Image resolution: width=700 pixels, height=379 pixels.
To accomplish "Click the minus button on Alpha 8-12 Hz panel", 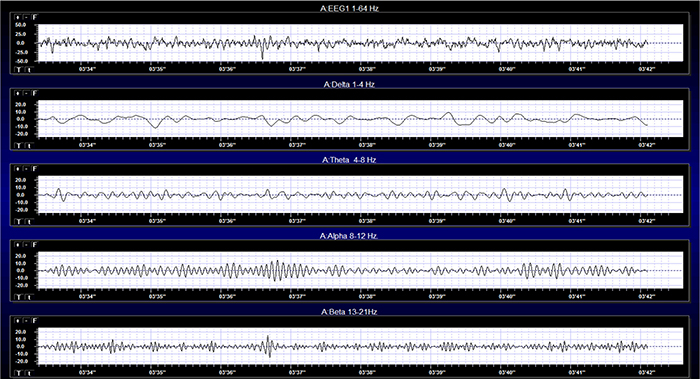I will tap(26, 245).
